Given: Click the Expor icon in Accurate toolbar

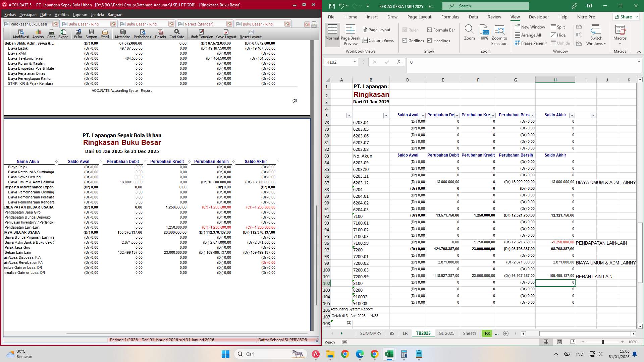Looking at the screenshot, I should coord(63,33).
